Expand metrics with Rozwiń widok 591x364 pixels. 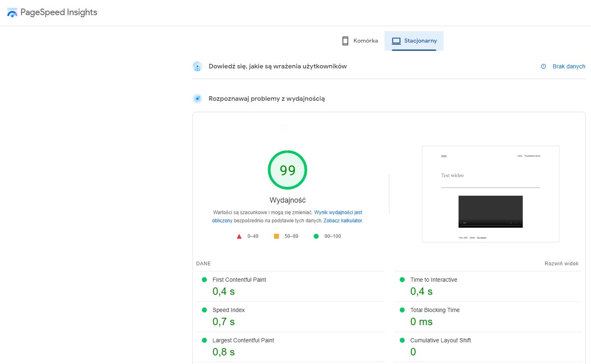click(562, 264)
